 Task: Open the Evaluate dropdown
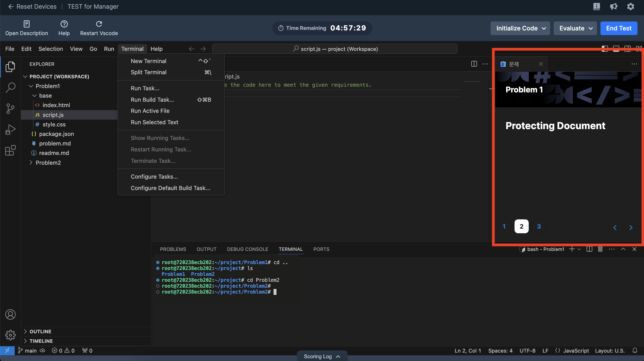point(575,28)
